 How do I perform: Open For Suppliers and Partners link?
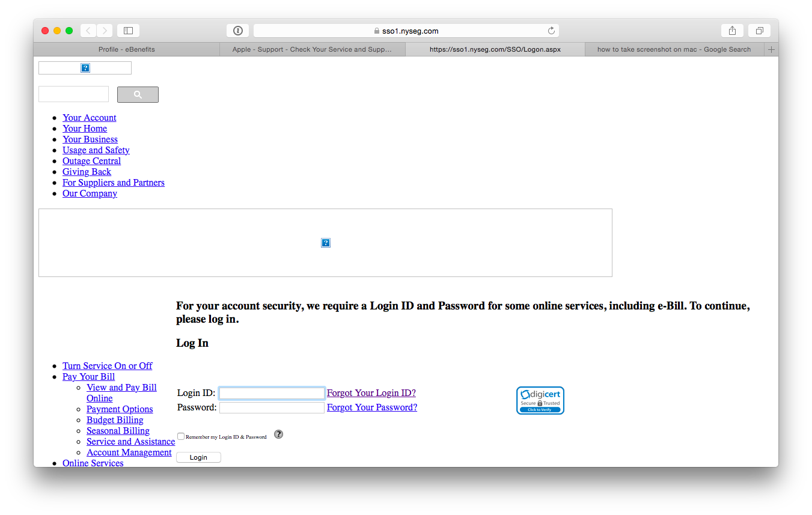point(114,183)
